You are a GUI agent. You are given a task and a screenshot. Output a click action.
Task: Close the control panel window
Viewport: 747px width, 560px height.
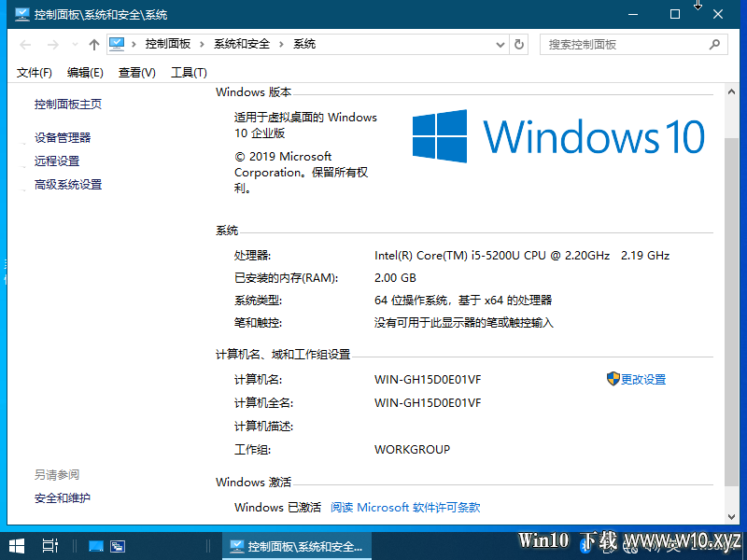point(718,14)
